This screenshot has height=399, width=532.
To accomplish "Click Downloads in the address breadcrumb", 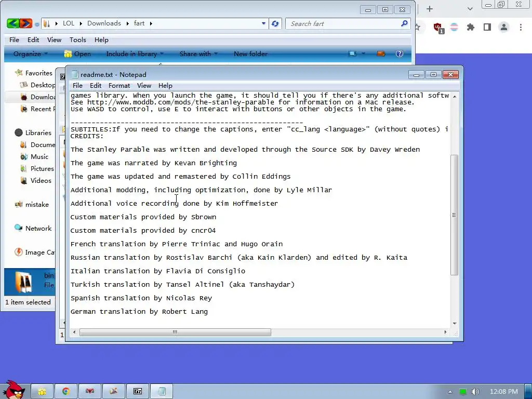I will pos(104,23).
